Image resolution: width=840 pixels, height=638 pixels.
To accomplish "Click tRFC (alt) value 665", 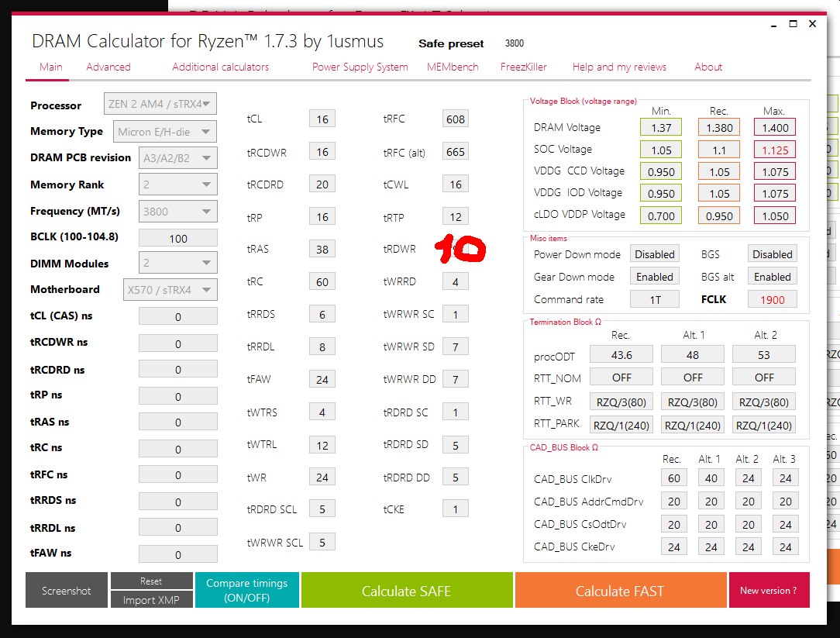I will point(456,152).
